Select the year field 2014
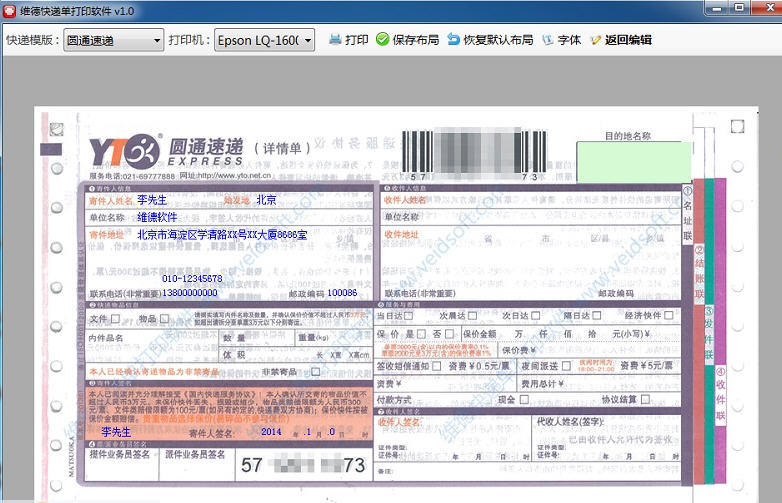Image resolution: width=782 pixels, height=503 pixels. pos(271,432)
